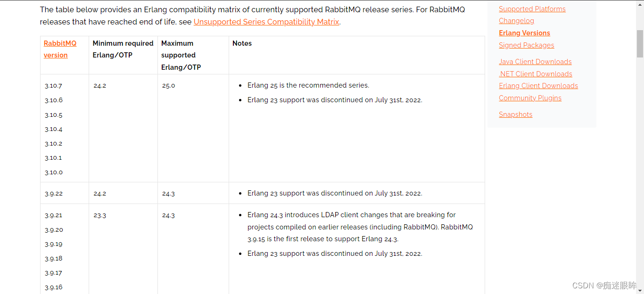The width and height of the screenshot is (644, 294).
Task: Select the Erlang Versions sidebar link
Action: click(524, 33)
